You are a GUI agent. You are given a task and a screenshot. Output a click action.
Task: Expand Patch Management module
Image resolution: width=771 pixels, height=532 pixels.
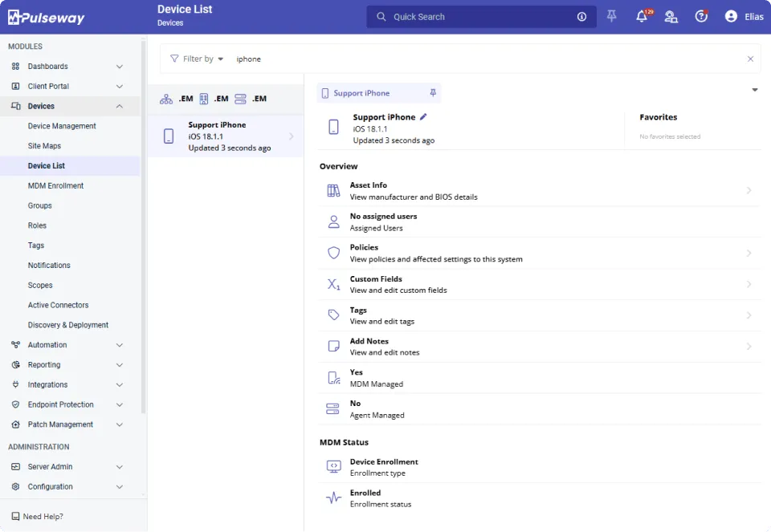(x=120, y=425)
